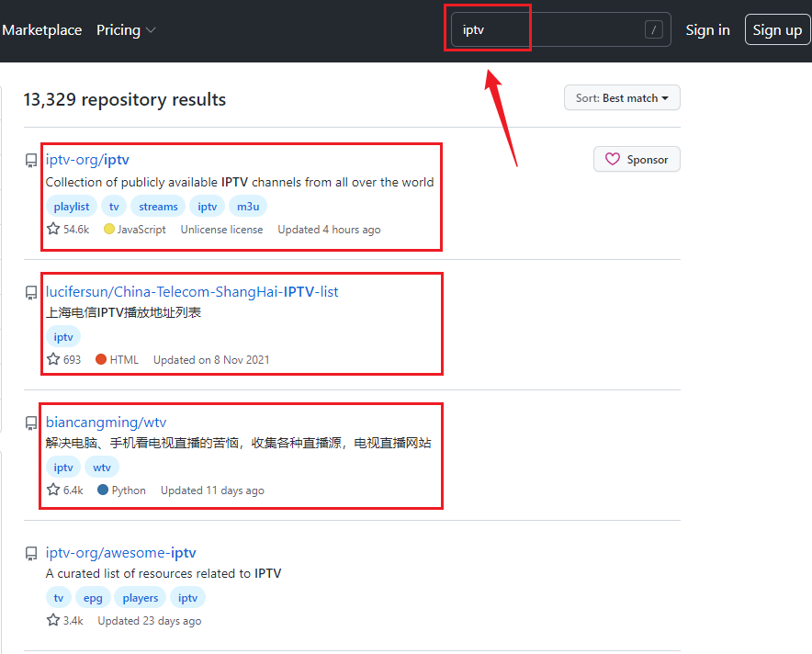Viewport: 812px width, 654px height.
Task: Expand the Pricing dropdown chevron
Action: (151, 29)
